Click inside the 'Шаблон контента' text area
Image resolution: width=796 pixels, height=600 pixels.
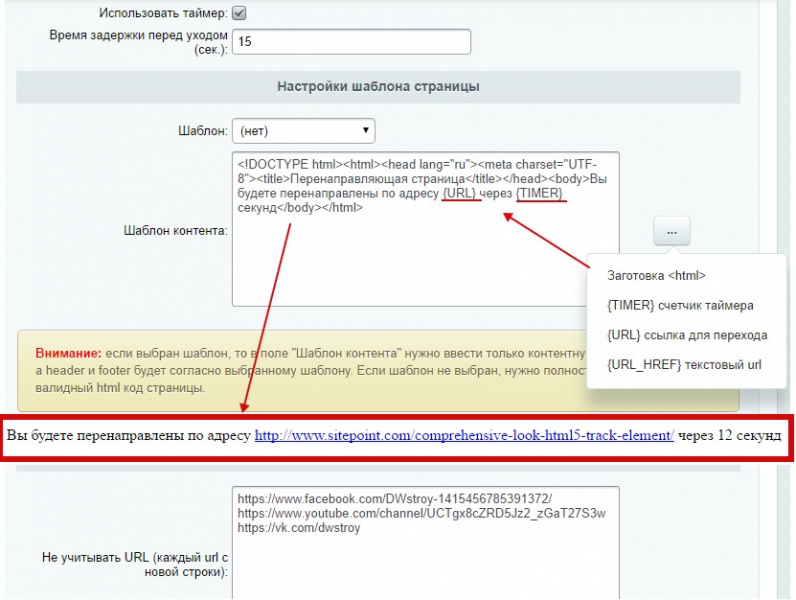coord(425,260)
